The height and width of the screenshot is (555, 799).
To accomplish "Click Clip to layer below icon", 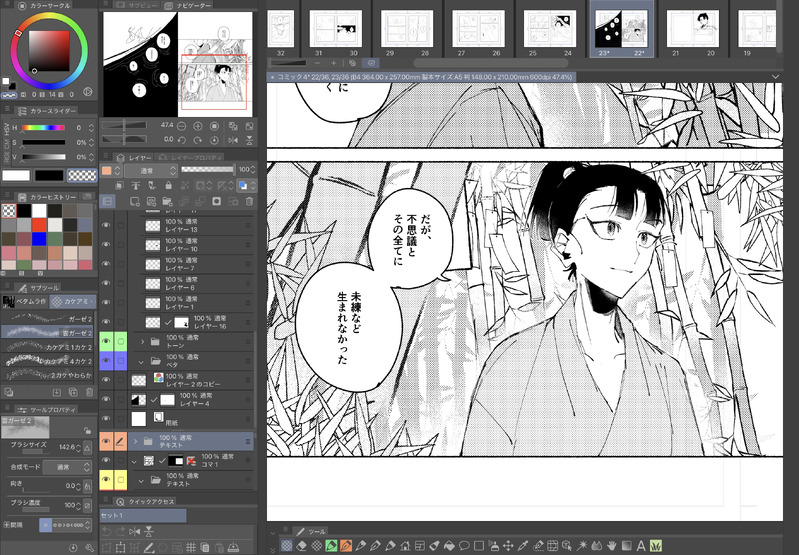I will click(x=119, y=186).
